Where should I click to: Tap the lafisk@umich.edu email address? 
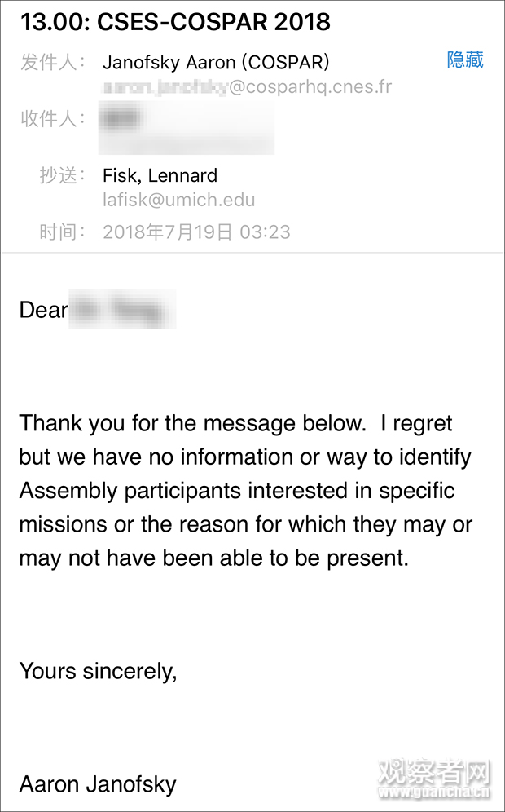[x=178, y=200]
